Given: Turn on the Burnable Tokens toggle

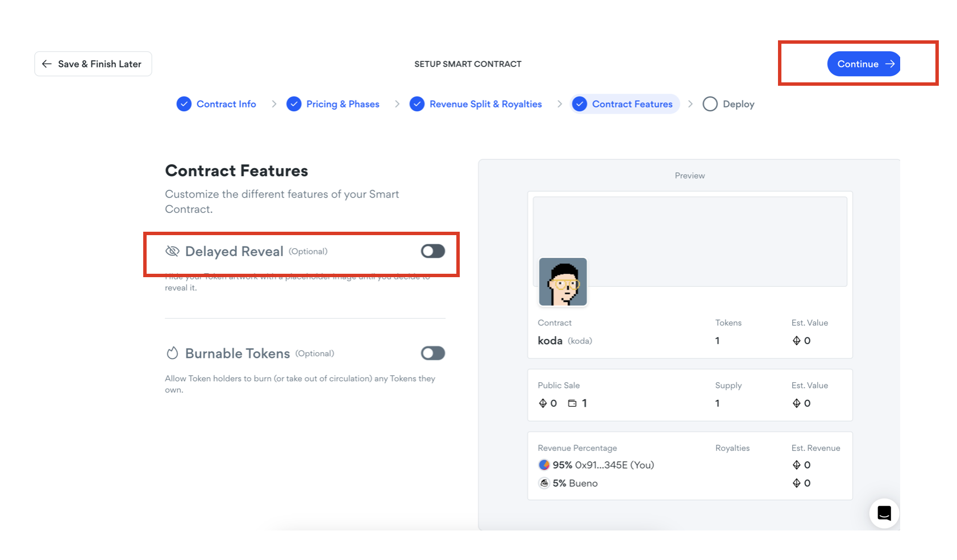Looking at the screenshot, I should tap(432, 353).
